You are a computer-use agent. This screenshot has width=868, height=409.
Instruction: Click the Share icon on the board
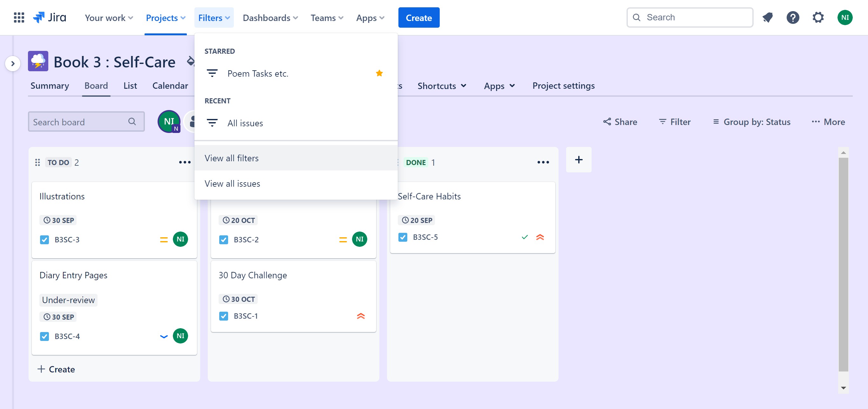coord(607,122)
